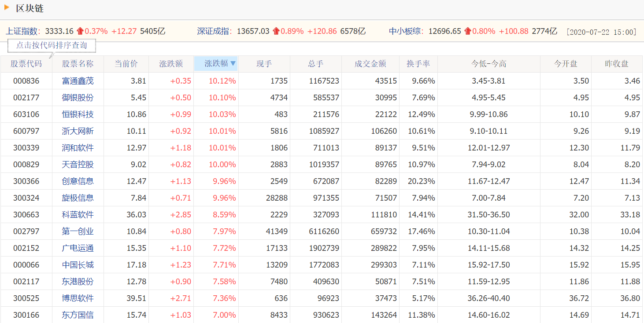
Task: Click stock code 300525
Action: [x=26, y=298]
